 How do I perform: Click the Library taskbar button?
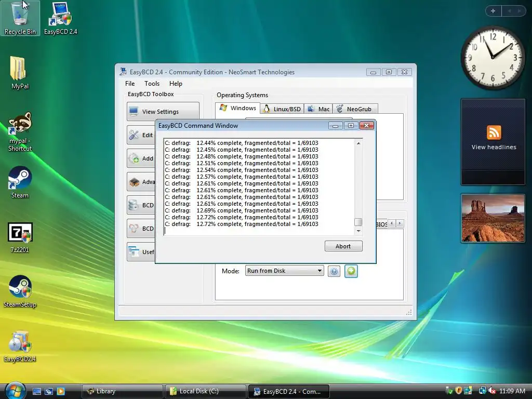point(123,391)
